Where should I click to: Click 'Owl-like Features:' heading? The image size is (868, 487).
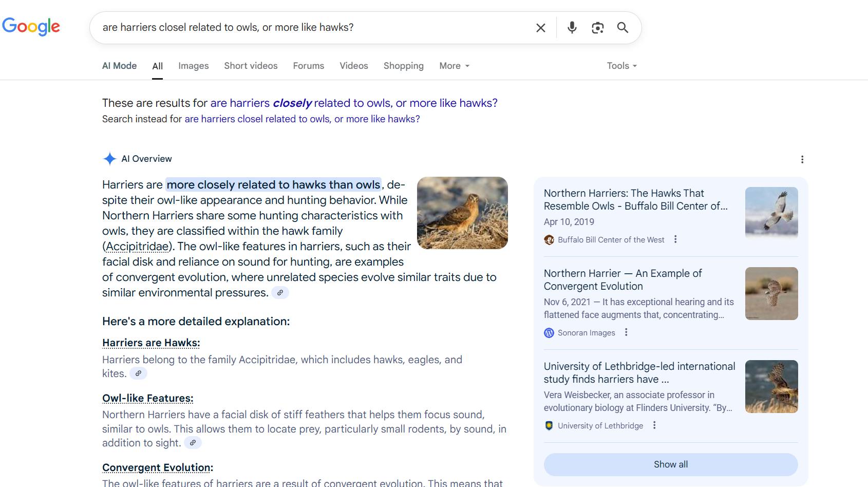pos(148,398)
